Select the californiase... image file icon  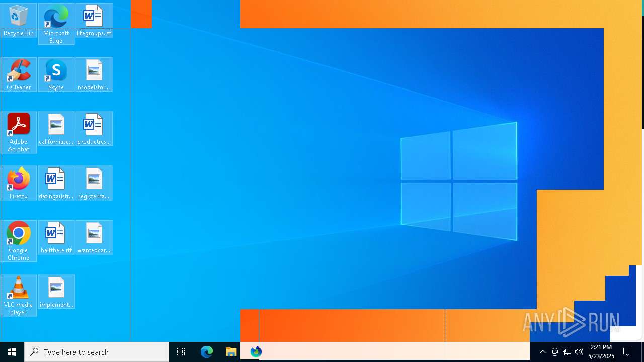(x=56, y=129)
